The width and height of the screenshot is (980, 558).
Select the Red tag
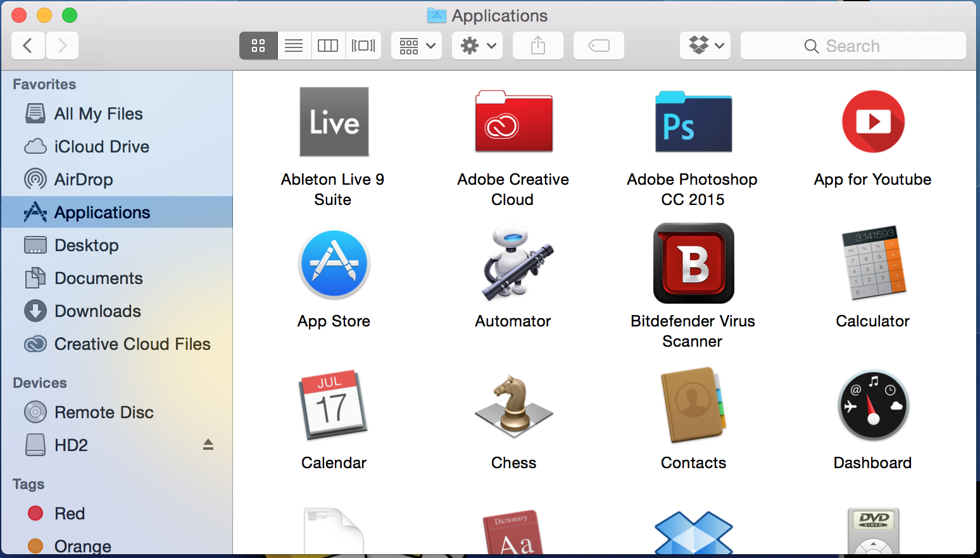(117, 514)
